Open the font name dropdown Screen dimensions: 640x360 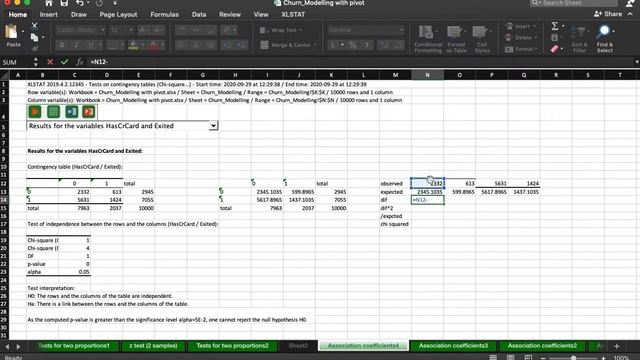(102, 30)
